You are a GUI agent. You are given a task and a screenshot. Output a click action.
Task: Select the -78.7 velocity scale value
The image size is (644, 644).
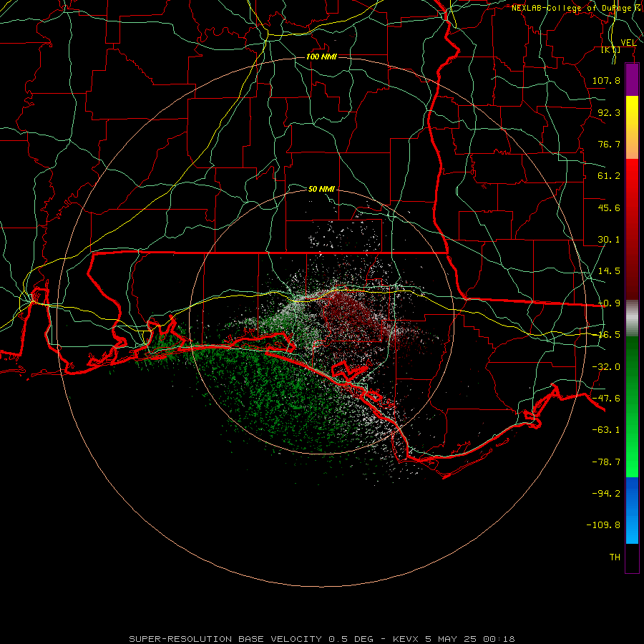click(606, 462)
